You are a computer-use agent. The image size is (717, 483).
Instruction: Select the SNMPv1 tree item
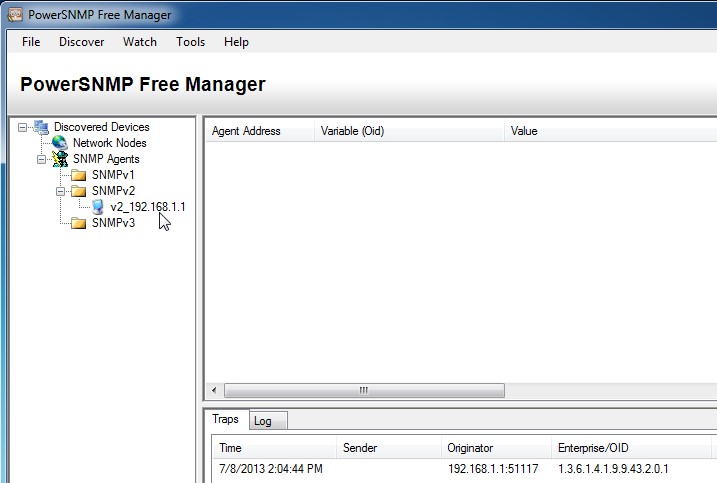(113, 175)
